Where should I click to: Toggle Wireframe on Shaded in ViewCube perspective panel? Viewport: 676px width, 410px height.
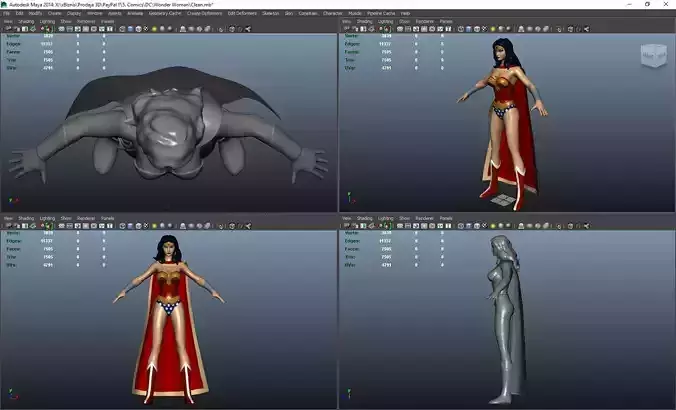(x=477, y=29)
